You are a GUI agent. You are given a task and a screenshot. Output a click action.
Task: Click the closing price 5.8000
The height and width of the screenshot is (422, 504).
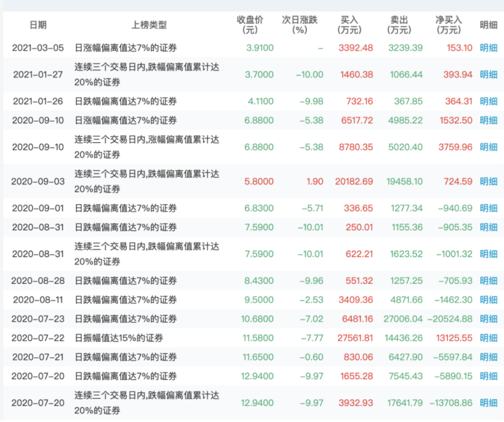click(x=259, y=181)
